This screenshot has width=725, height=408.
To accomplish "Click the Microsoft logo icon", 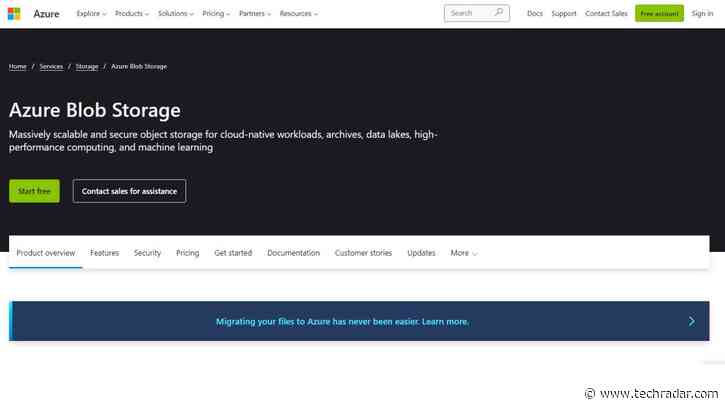I will pyautogui.click(x=14, y=14).
